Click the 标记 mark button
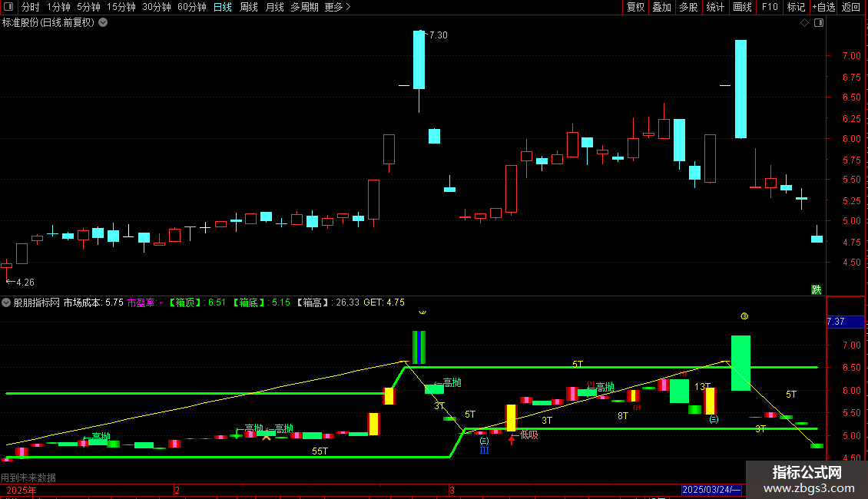The height and width of the screenshot is (499, 868). tap(796, 7)
